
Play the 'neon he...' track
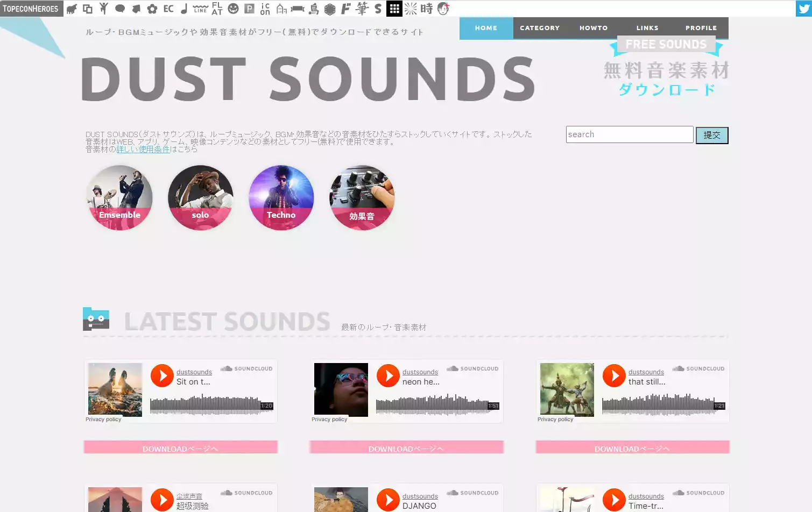tap(388, 375)
